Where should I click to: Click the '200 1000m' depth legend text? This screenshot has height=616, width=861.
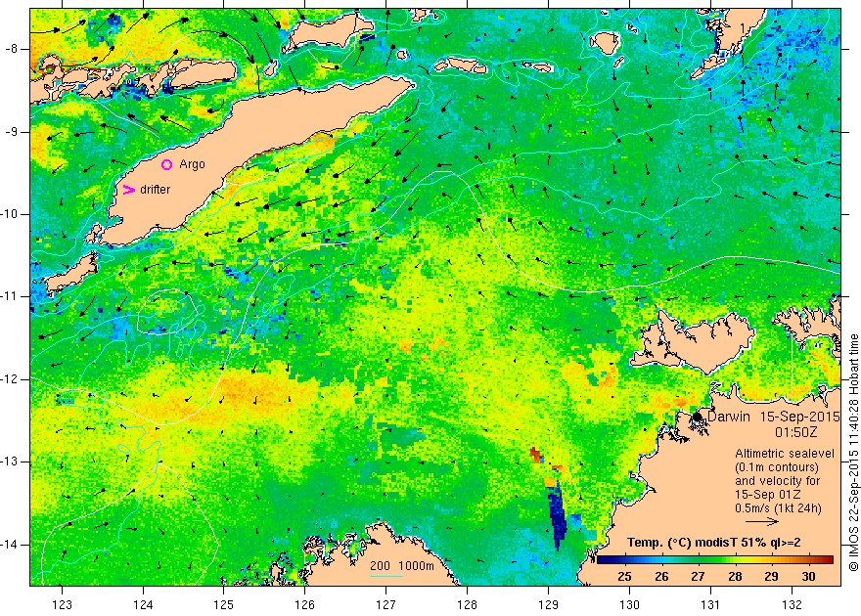[x=402, y=566]
